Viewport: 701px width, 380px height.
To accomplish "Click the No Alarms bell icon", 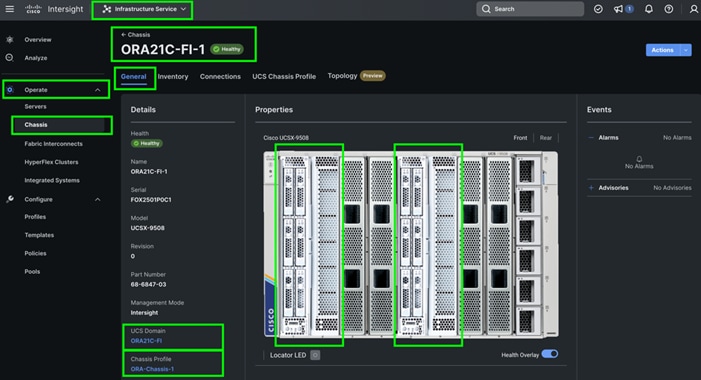I will (x=639, y=159).
